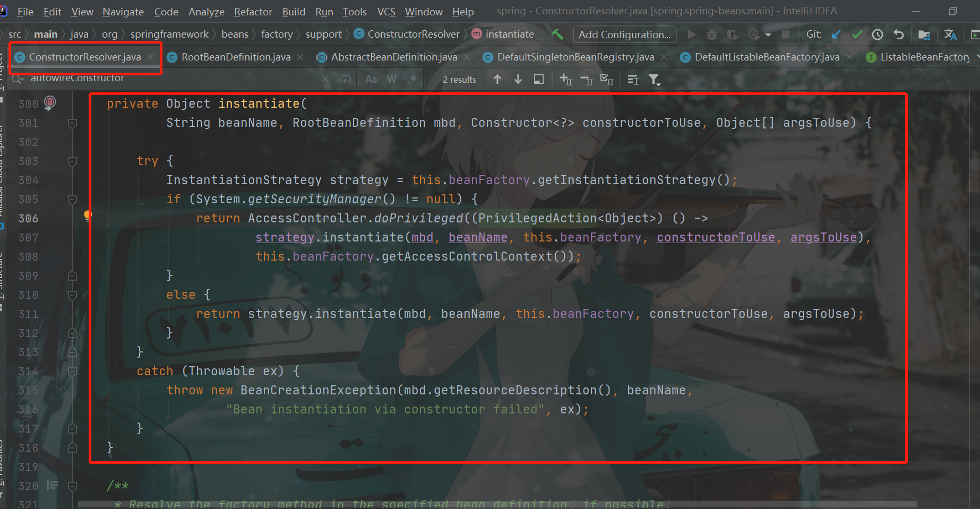Open the File menu
The height and width of the screenshot is (509, 980).
tap(25, 12)
